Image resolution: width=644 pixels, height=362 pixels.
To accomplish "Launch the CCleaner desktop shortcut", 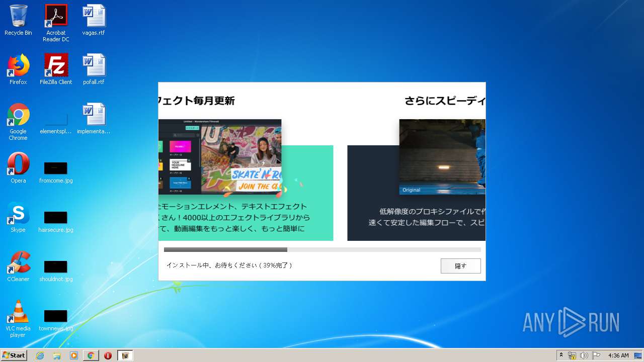I will coord(18,266).
